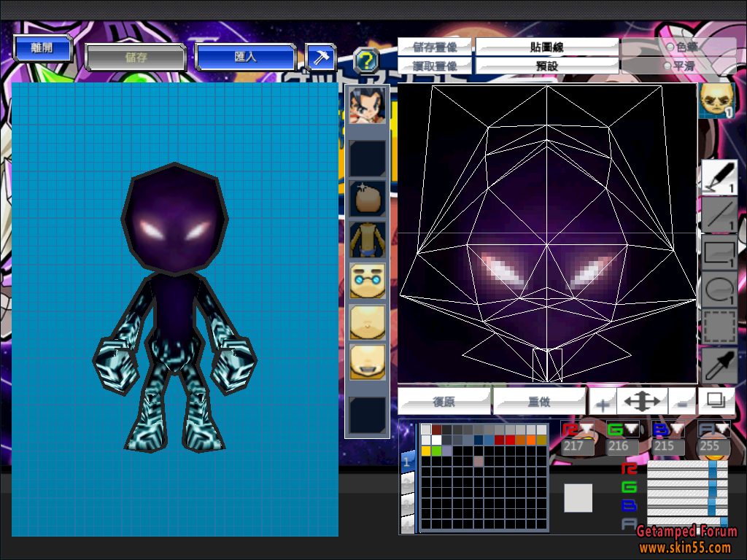Click the 讀取畫像 load image button
Screen dimensions: 747x560
tap(435, 66)
